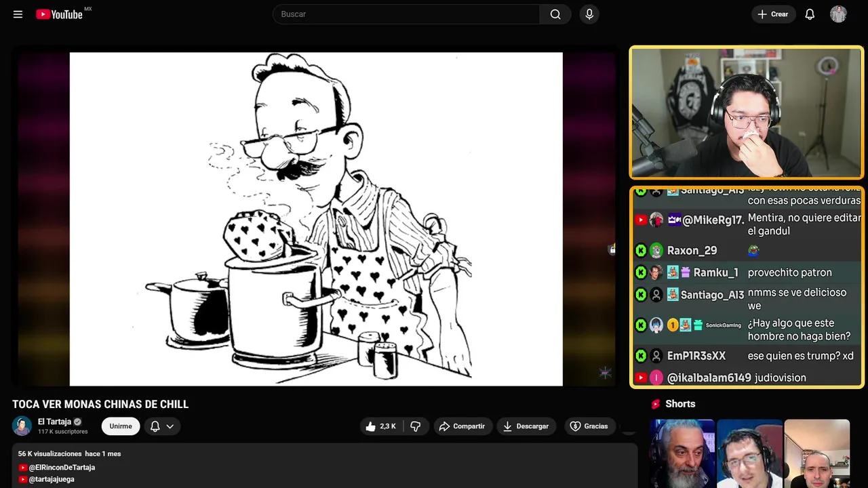Click chat username EmP1R3sXX
Viewport: 868px width, 488px height.
pos(696,356)
